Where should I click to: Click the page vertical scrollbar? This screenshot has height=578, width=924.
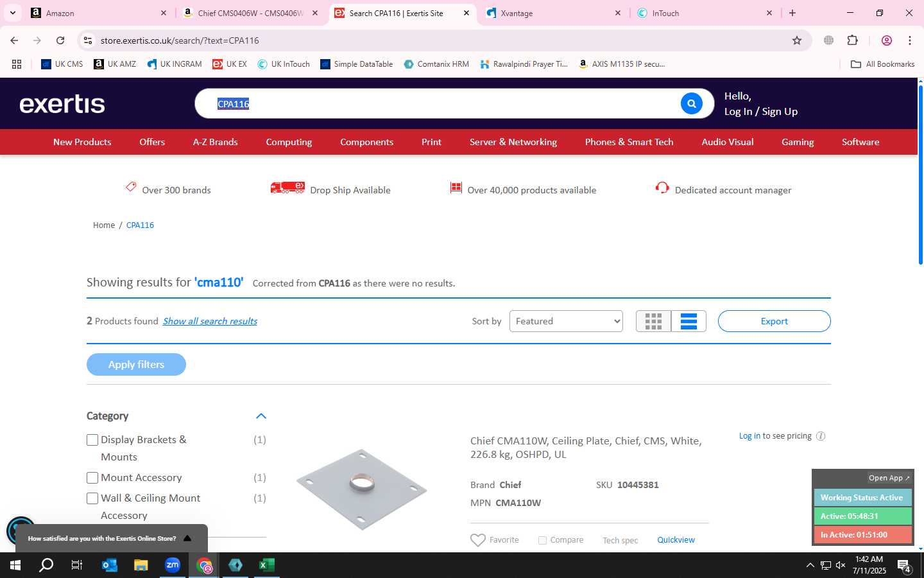click(920, 173)
